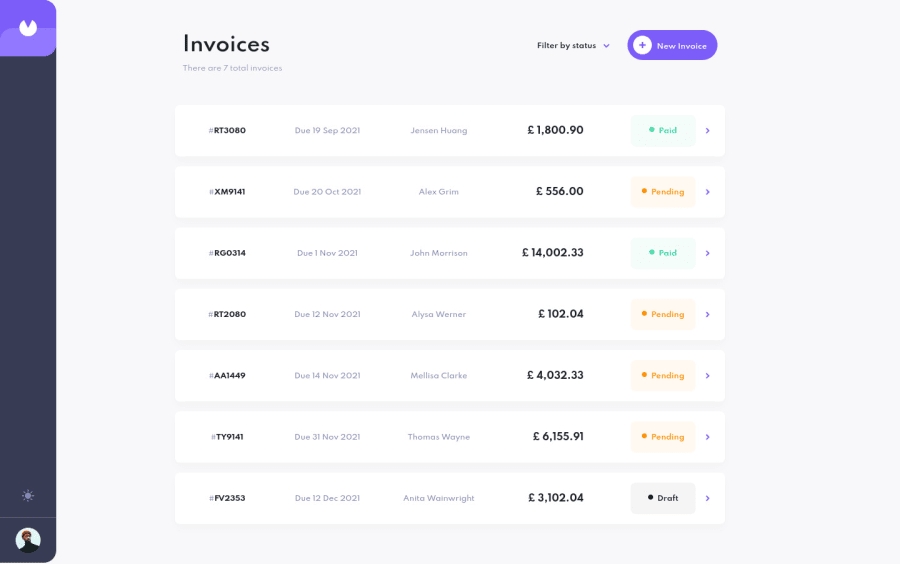The width and height of the screenshot is (900, 564).
Task: Click the Due 31 Nov 2021 date
Action: pyautogui.click(x=327, y=437)
